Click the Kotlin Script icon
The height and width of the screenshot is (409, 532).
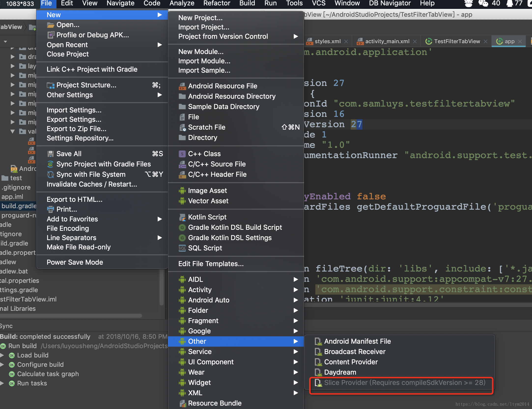182,217
